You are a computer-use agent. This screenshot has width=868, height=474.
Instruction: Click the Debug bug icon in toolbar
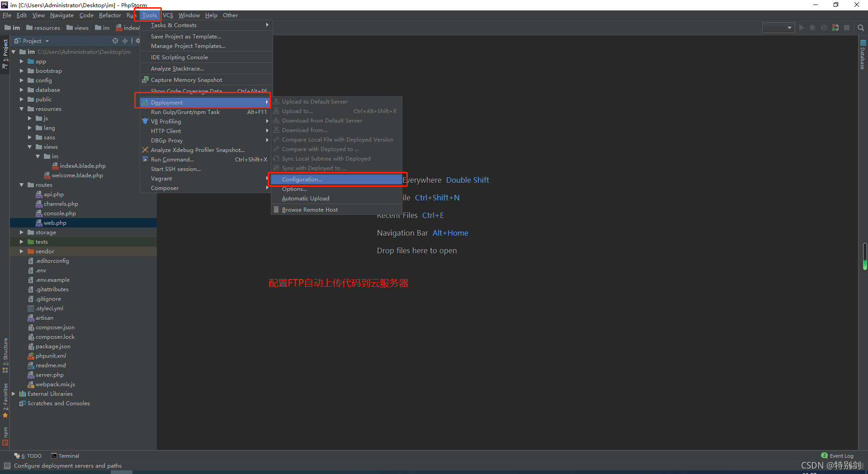pos(813,28)
